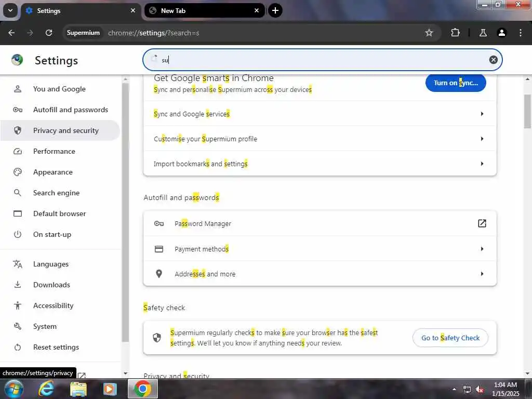Open You and Google section
532x399 pixels.
pos(60,89)
